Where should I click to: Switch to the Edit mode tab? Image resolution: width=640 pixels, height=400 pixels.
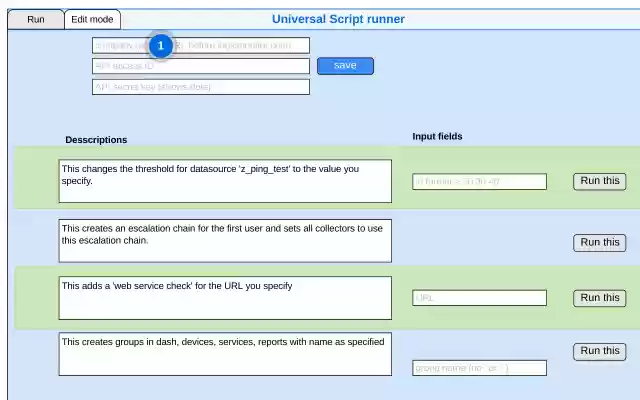92,19
